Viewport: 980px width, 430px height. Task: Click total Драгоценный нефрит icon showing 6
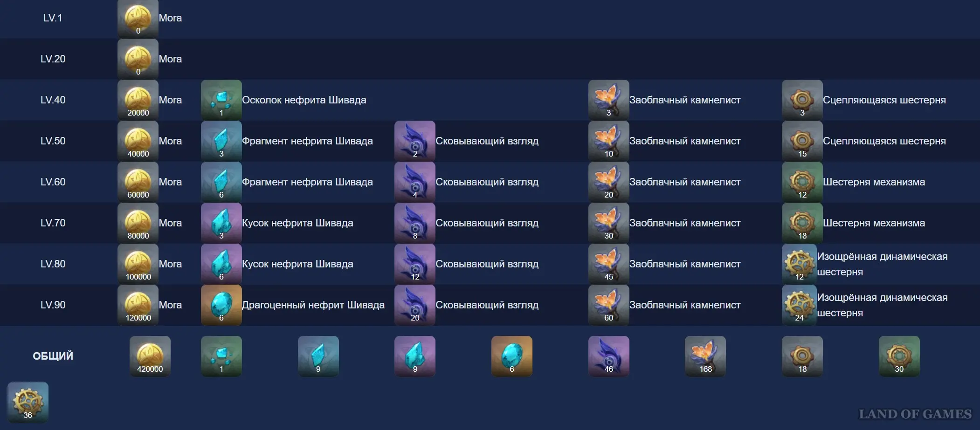(x=512, y=356)
